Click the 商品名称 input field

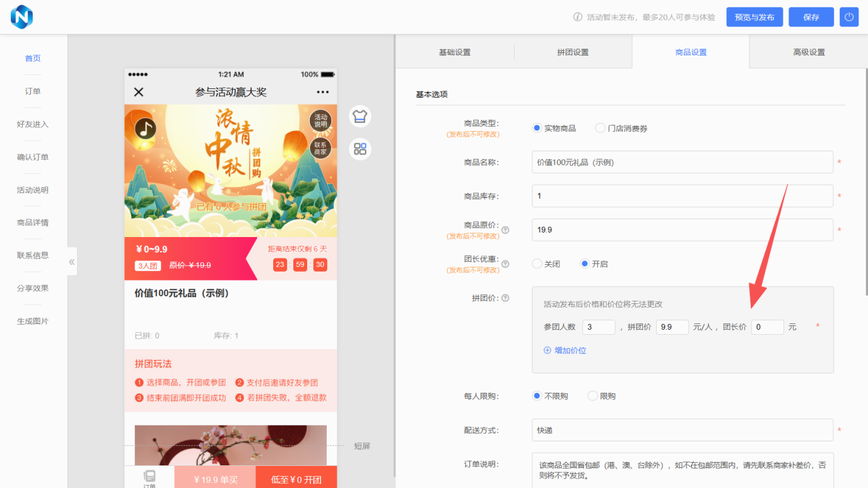point(682,162)
